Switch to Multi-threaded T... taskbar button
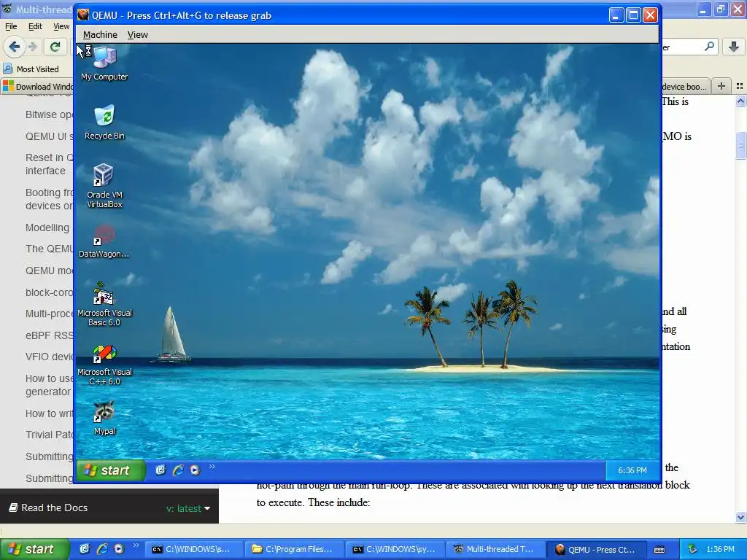The height and width of the screenshot is (560, 747). [495, 550]
